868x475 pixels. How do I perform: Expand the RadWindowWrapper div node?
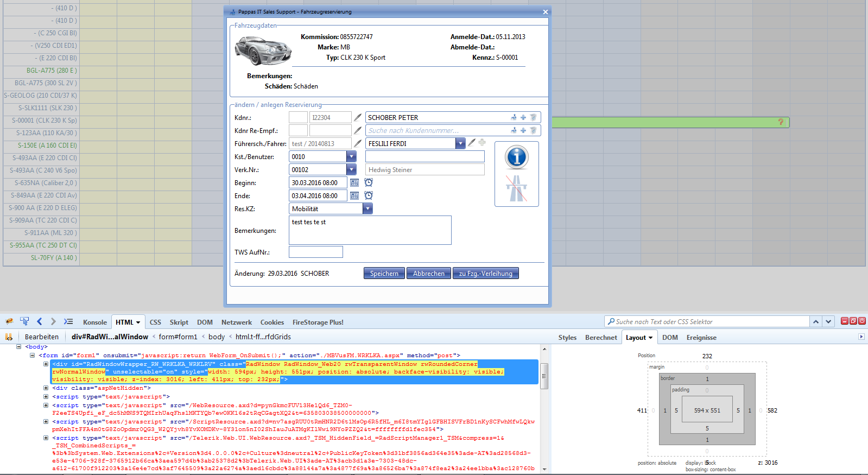tap(46, 364)
